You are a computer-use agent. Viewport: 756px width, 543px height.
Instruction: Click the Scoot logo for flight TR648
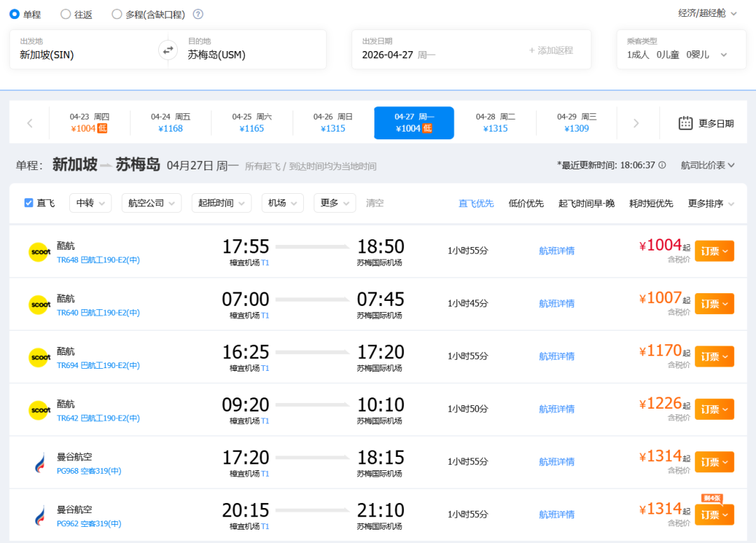tap(39, 252)
